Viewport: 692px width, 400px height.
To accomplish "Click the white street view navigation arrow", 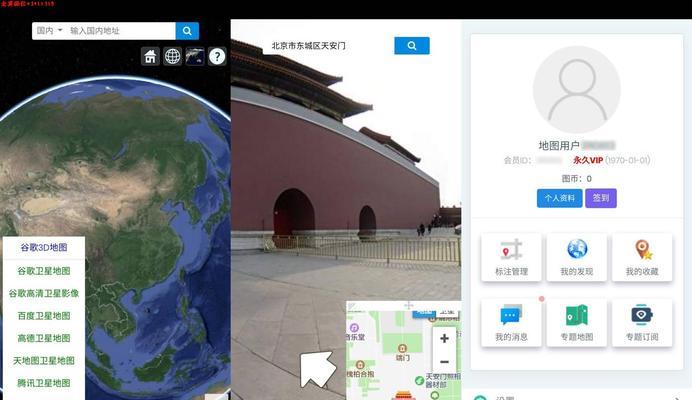I will coord(317,369).
